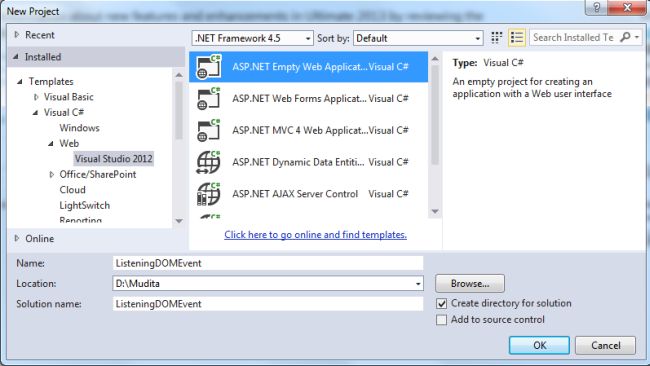Expand the Visual Basic tree node
Viewport: 650px width, 366px height.
click(x=36, y=97)
